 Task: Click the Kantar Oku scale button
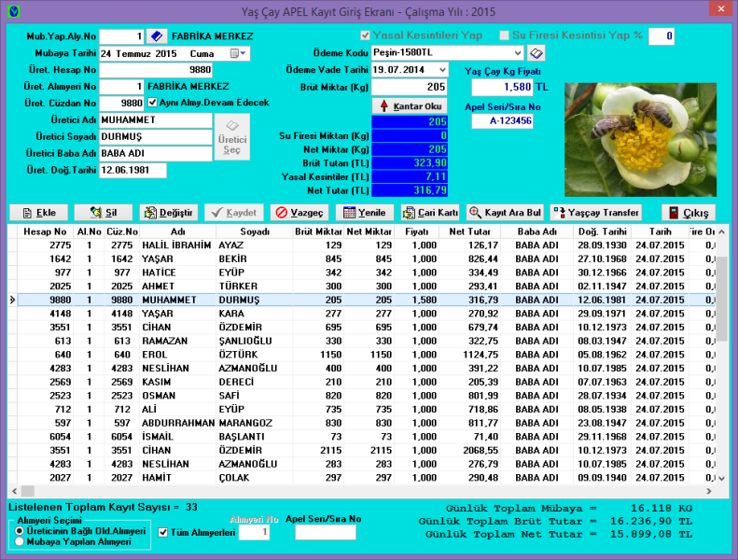coord(410,106)
